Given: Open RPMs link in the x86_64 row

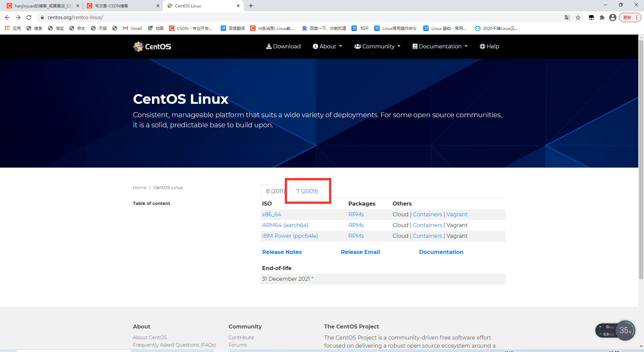Looking at the screenshot, I should click(356, 214).
